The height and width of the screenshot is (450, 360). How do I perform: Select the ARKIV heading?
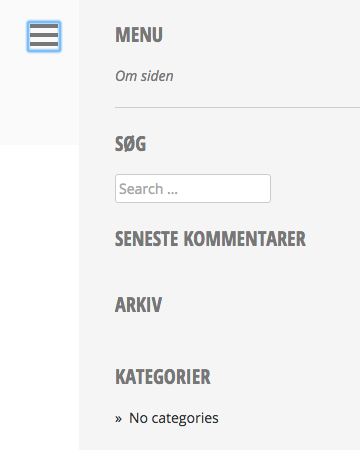(138, 304)
